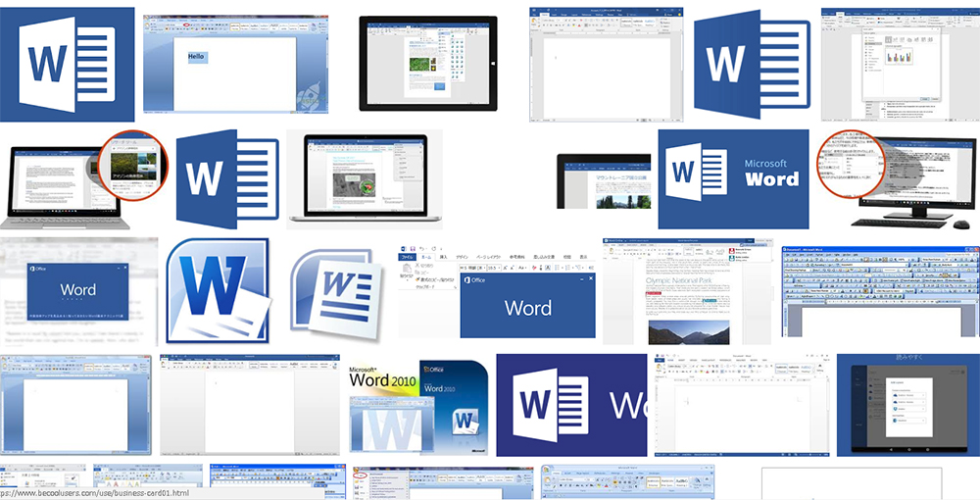Select the black tablet displaying a Word document
Screen dimensions: 980x500
[428, 64]
